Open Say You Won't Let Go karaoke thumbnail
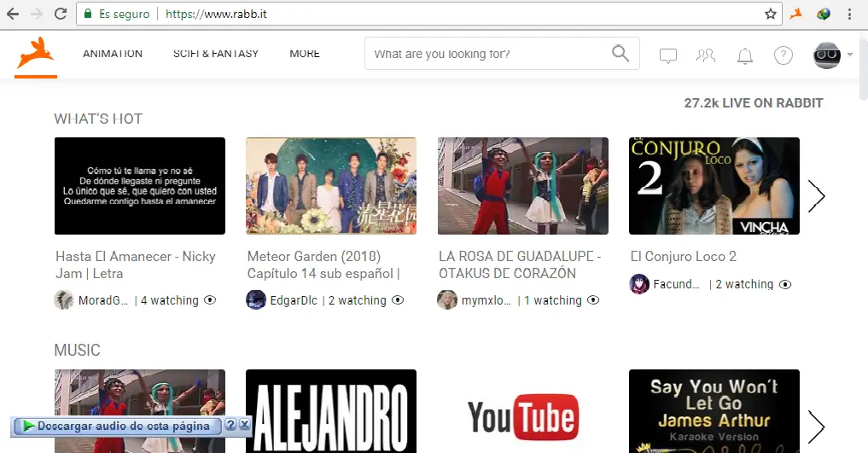Viewport: 868px width, 453px height. pyautogui.click(x=714, y=411)
